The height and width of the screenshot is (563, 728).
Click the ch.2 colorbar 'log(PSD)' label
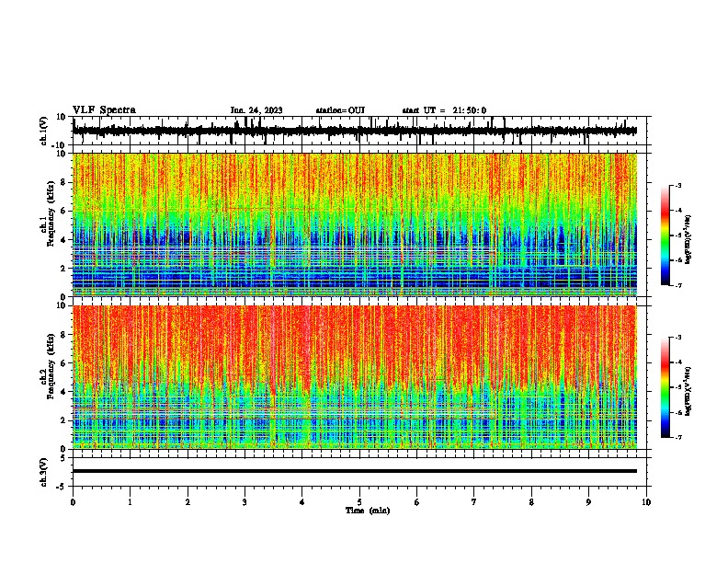point(688,391)
